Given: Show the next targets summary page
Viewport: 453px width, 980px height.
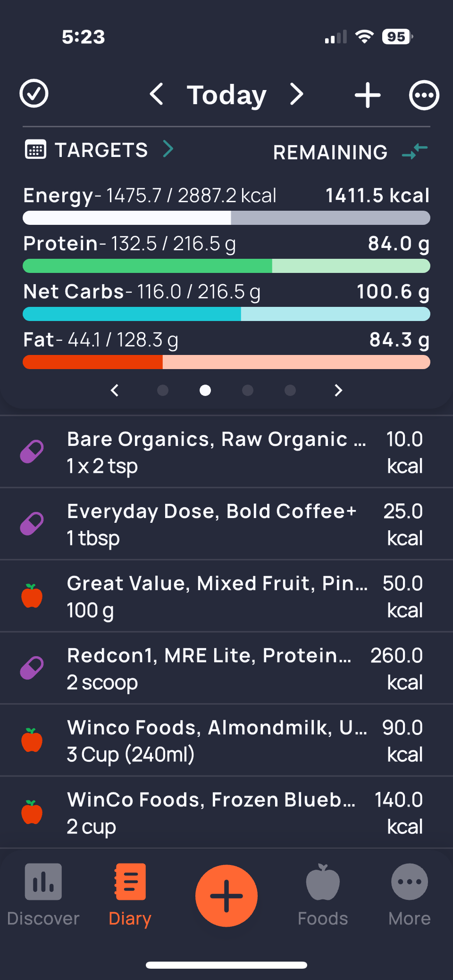Looking at the screenshot, I should (x=338, y=390).
